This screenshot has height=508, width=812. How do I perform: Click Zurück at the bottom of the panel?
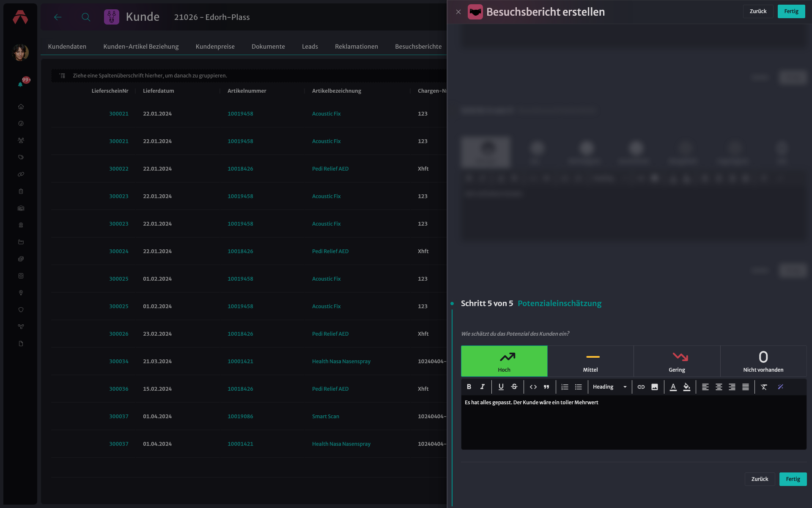pos(760,479)
